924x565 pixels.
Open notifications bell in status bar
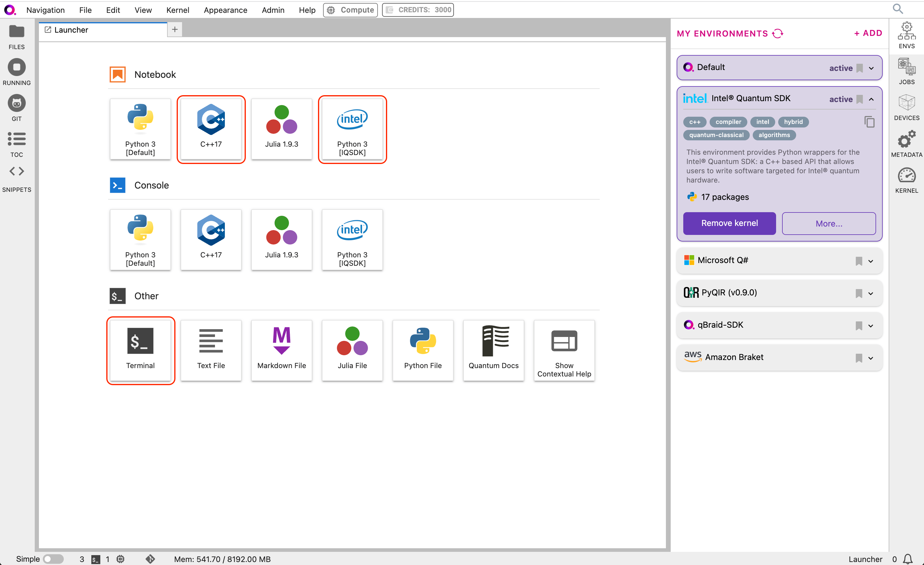908,559
